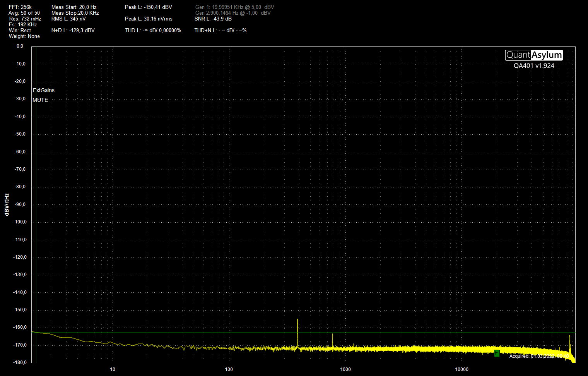Click the N+D L measurement readout

[x=73, y=30]
